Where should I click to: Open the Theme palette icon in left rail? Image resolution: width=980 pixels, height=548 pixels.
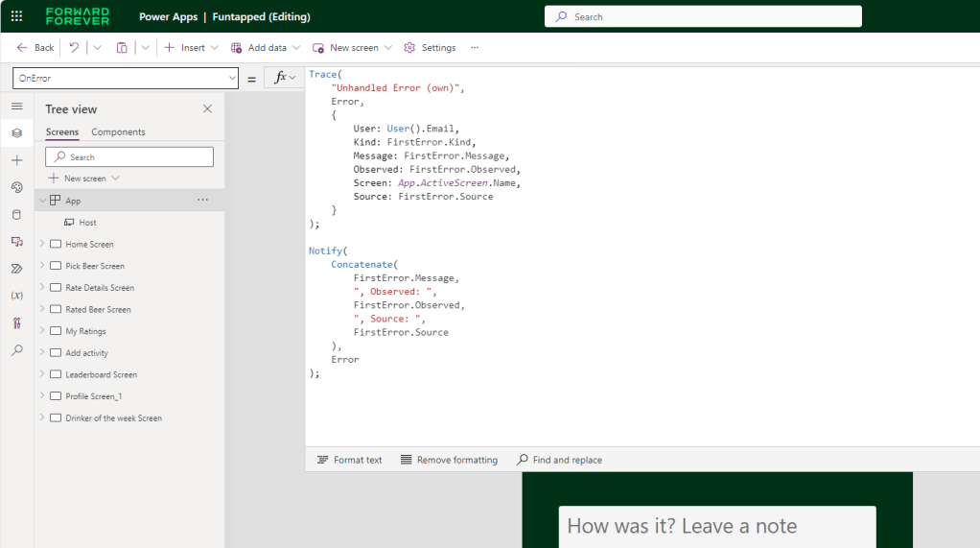click(x=16, y=187)
